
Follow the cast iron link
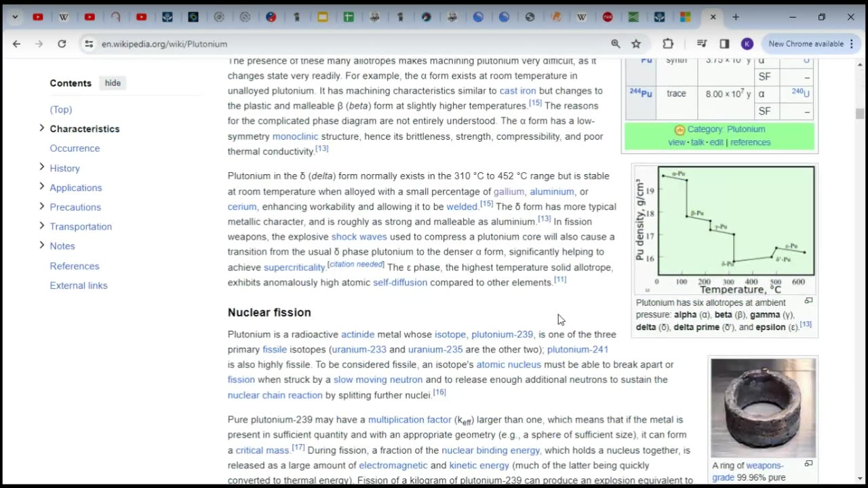[x=517, y=91]
